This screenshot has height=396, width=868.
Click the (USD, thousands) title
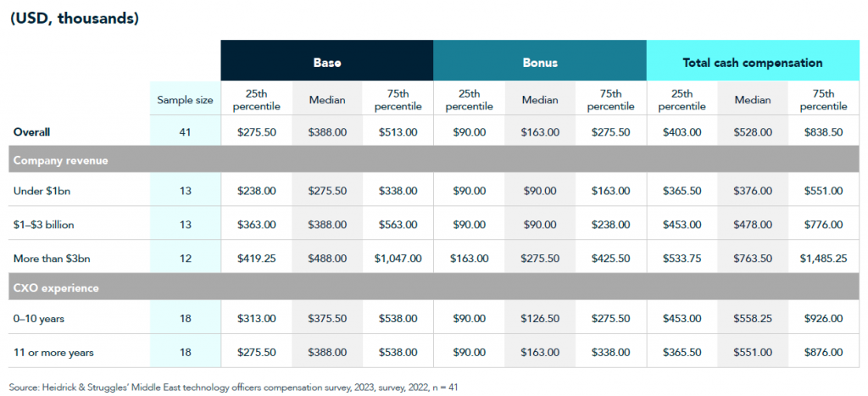(x=75, y=18)
